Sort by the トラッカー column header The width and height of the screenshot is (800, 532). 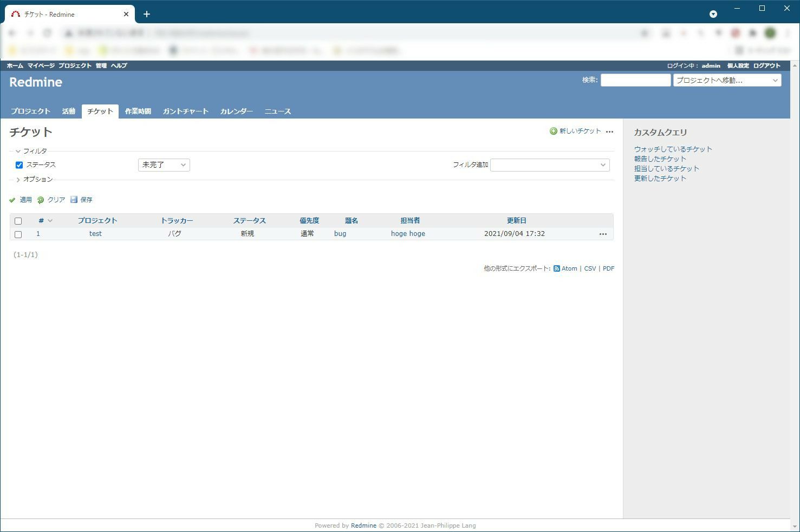tap(177, 221)
